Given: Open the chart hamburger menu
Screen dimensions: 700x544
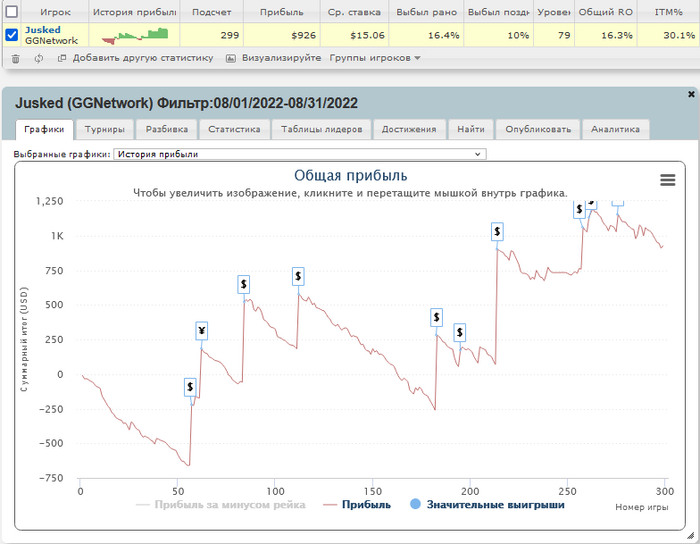Looking at the screenshot, I should tap(667, 180).
